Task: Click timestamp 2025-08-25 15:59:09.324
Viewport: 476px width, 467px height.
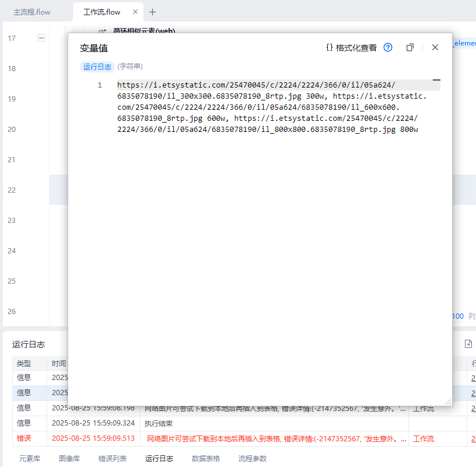Action: tap(93, 423)
